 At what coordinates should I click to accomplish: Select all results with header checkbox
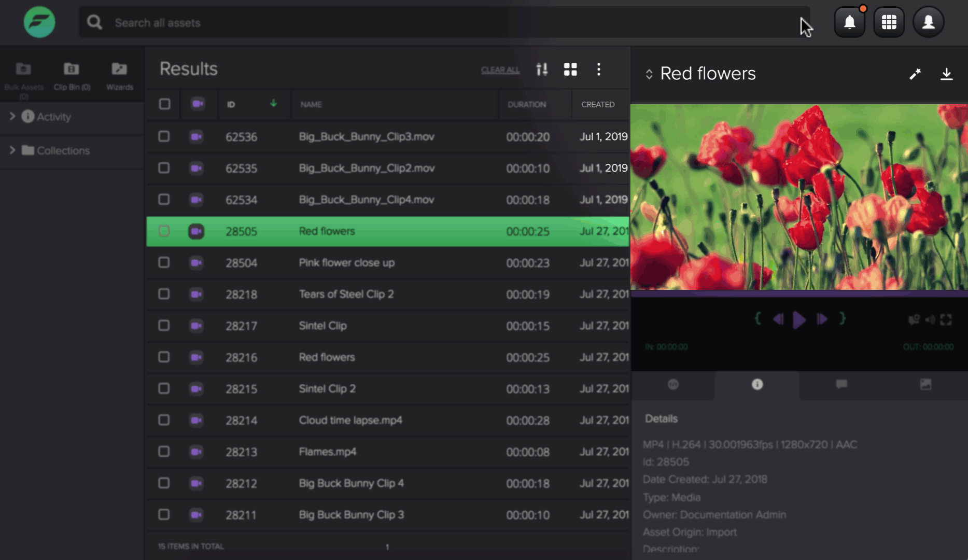[x=164, y=104]
